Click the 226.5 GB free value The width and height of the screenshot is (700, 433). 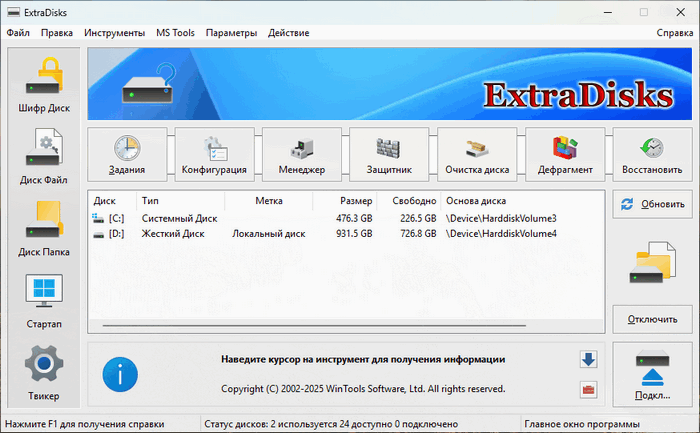click(418, 218)
